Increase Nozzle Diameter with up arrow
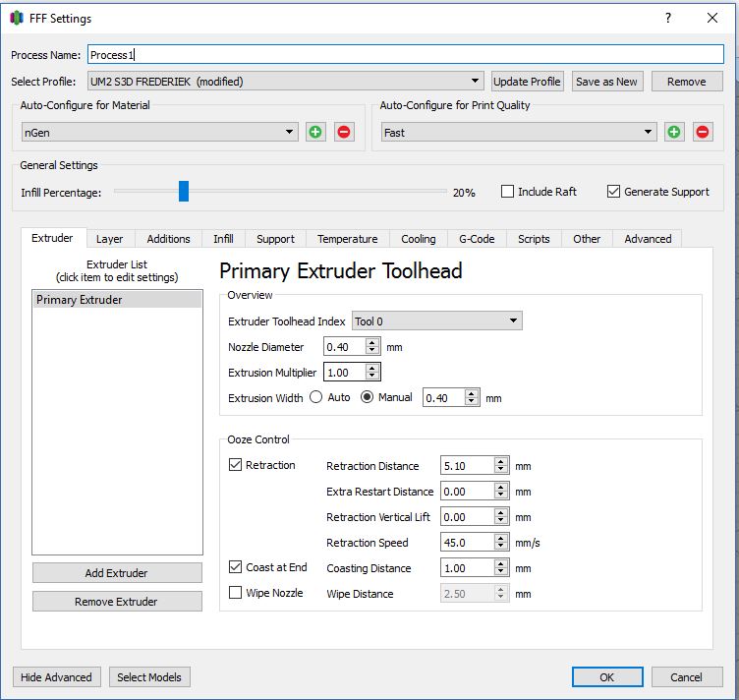Screen dimensions: 739x700 point(371,342)
